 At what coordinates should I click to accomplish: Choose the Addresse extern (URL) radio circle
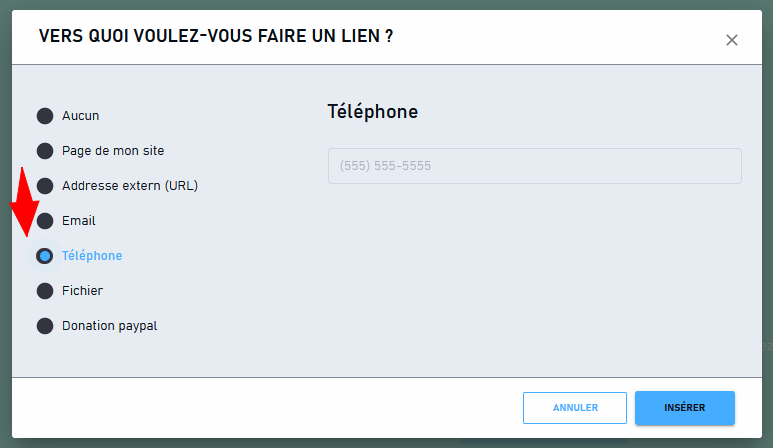45,186
